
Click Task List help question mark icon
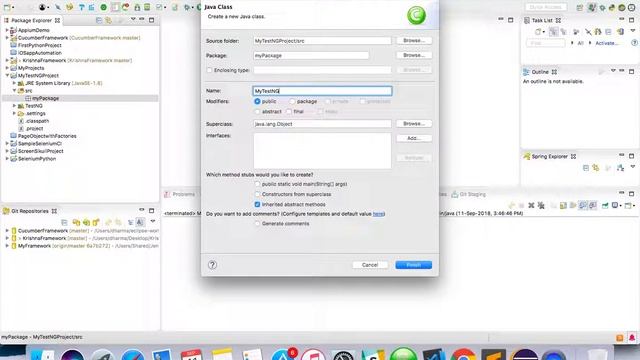pos(634,42)
